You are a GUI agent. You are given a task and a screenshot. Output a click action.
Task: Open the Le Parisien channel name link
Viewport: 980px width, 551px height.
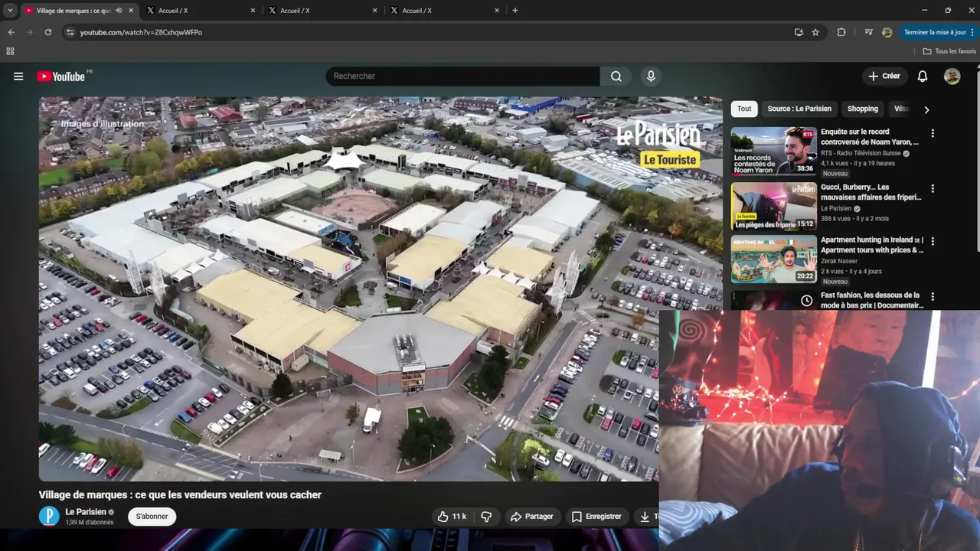click(x=86, y=512)
